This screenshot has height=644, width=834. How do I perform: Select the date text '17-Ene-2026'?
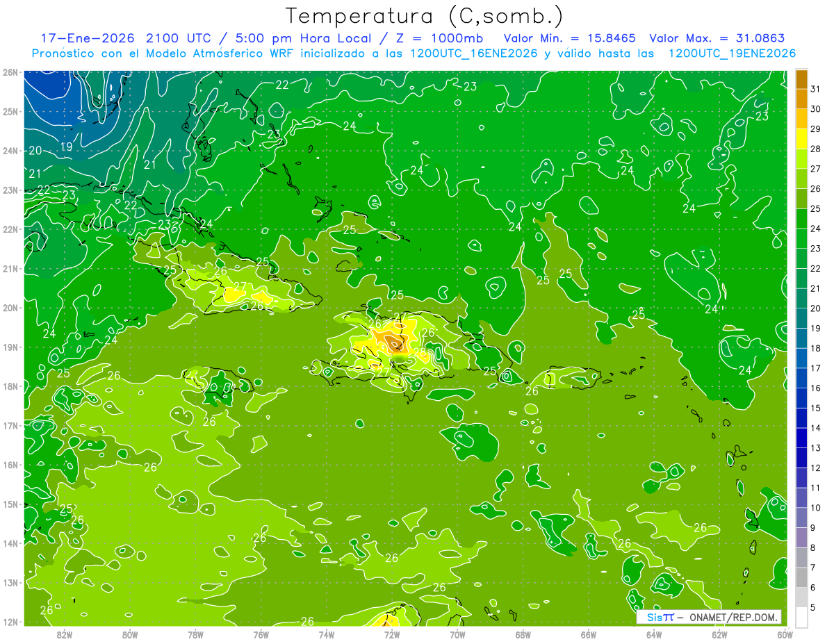coord(88,38)
